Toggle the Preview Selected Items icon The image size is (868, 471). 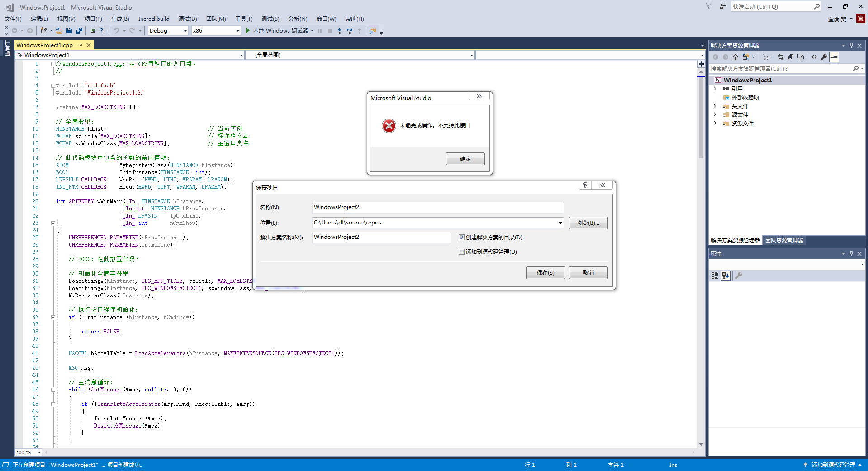(835, 57)
